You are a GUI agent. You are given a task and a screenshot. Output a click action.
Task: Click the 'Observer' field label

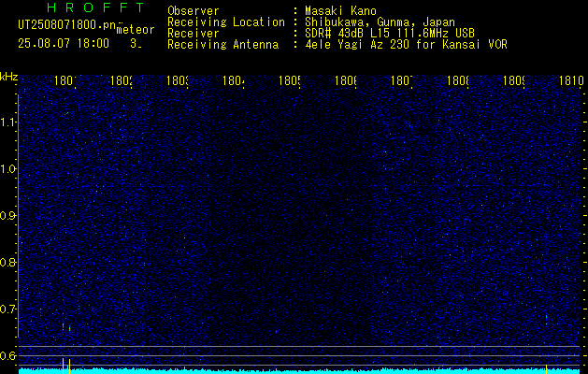click(194, 11)
